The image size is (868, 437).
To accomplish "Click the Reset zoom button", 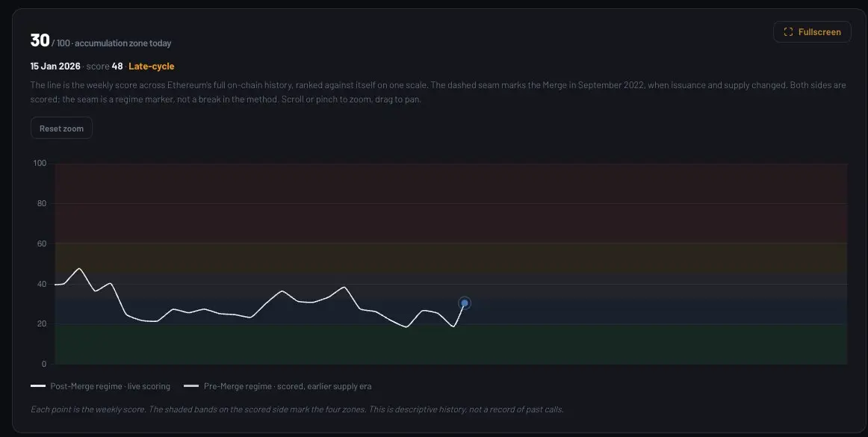I will (61, 128).
